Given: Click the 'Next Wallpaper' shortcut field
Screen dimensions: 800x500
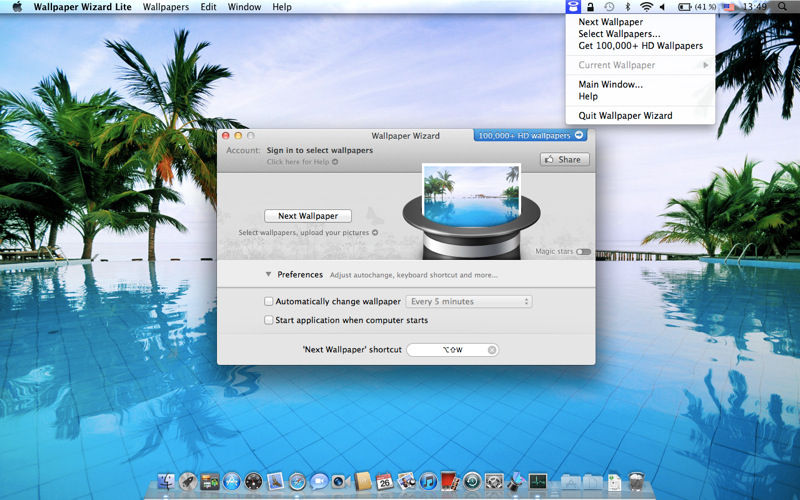Looking at the screenshot, I should (453, 349).
